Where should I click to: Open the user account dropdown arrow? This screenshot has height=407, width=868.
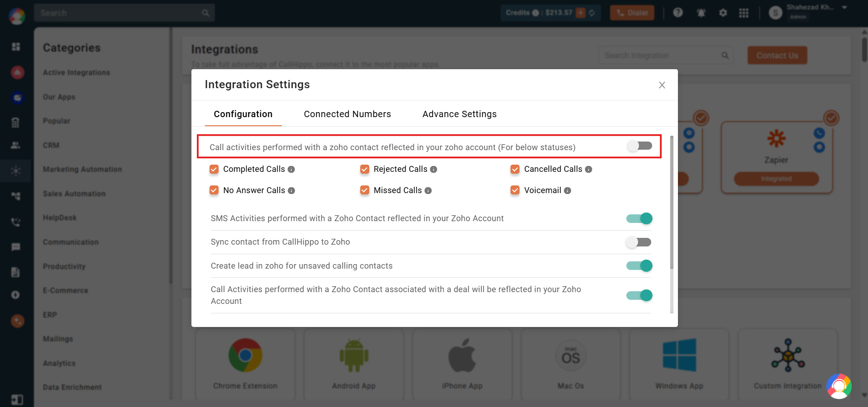844,8
